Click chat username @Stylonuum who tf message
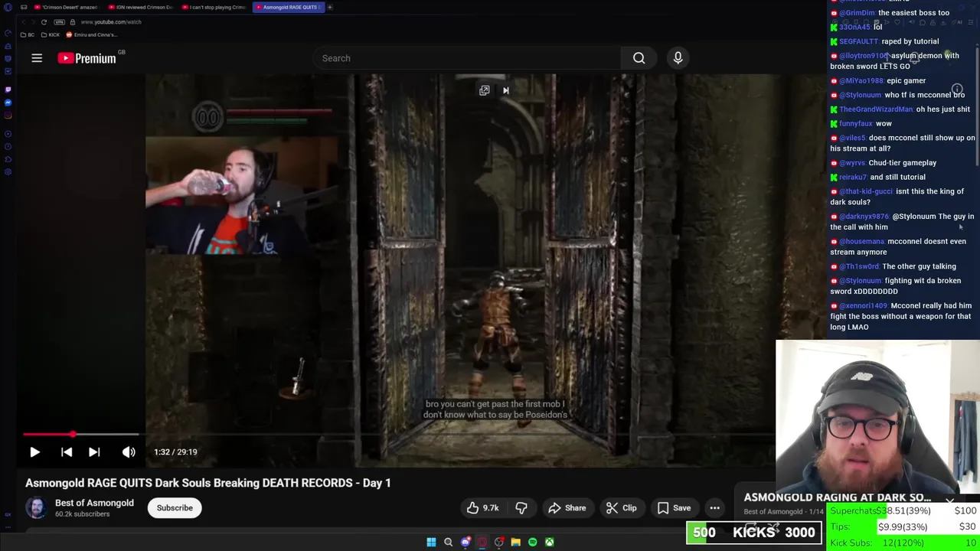980x551 pixels. 860,95
